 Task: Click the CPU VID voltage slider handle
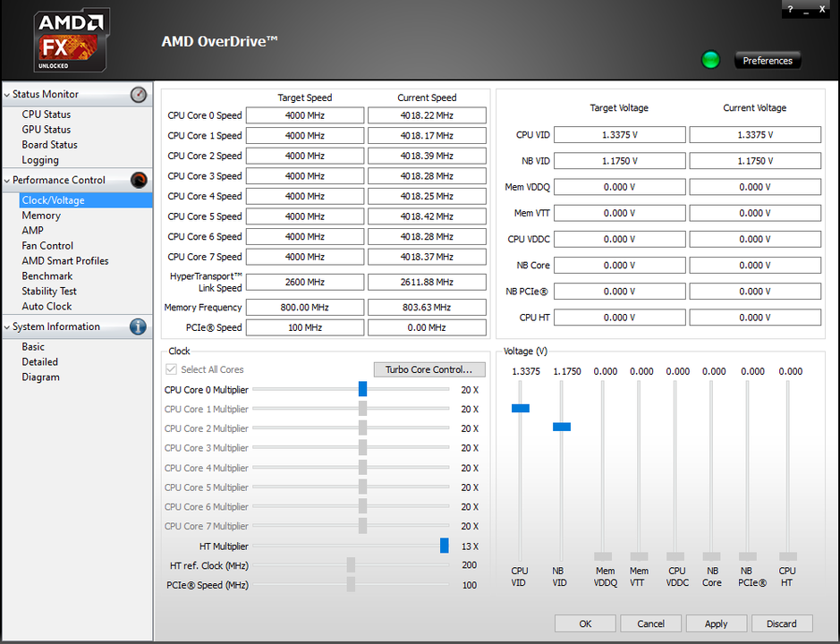pyautogui.click(x=520, y=408)
